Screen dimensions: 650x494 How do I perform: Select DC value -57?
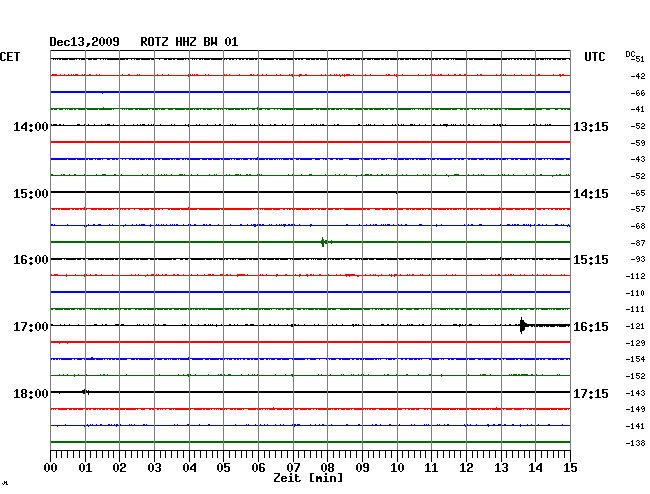coord(638,209)
